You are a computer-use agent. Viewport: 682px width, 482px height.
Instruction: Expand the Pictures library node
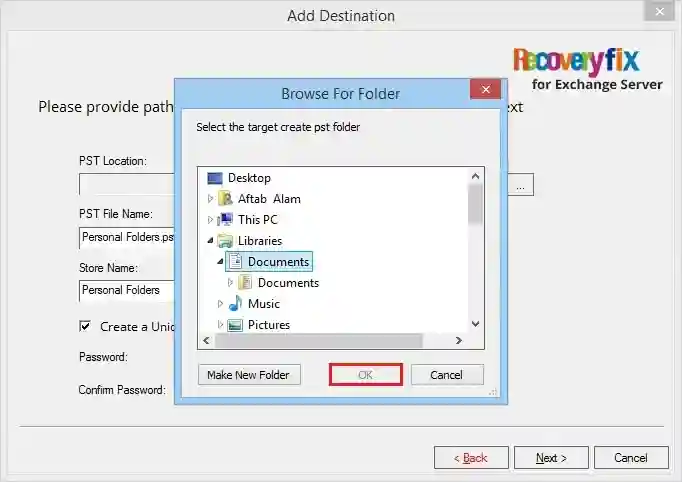click(220, 324)
